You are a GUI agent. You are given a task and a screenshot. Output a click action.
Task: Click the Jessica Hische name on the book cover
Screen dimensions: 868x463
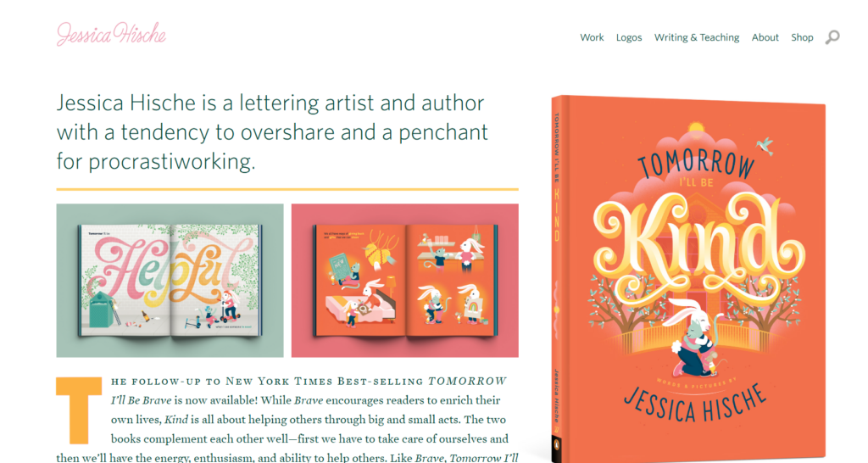tap(695, 402)
